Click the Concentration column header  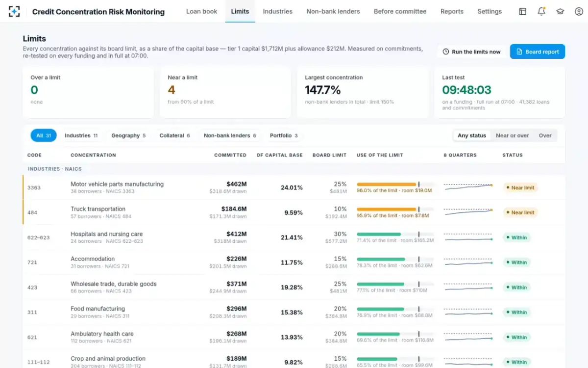click(93, 155)
